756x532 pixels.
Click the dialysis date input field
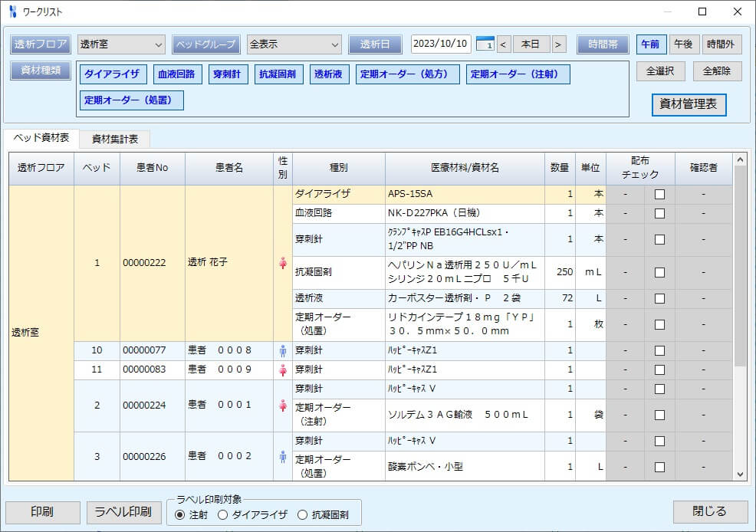[441, 44]
